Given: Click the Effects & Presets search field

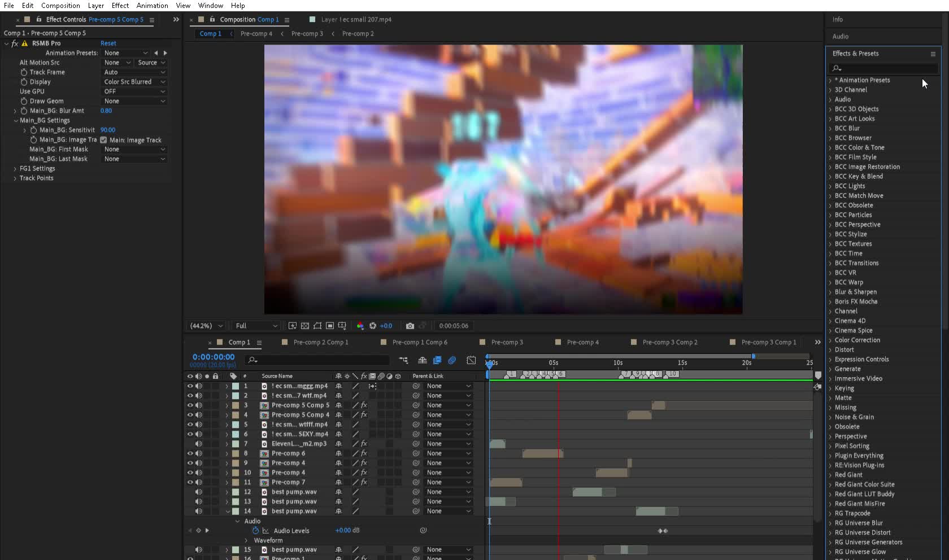Looking at the screenshot, I should click(x=882, y=68).
